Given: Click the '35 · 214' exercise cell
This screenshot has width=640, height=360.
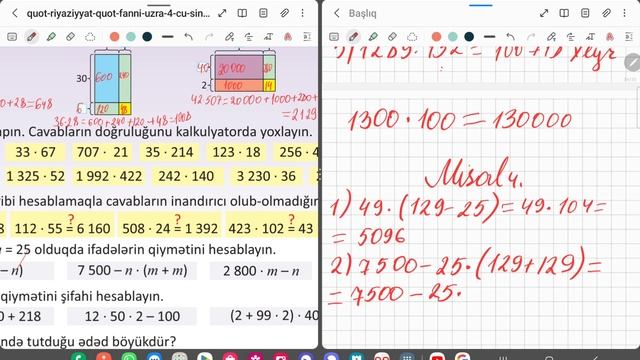Looking at the screenshot, I should [x=169, y=152].
